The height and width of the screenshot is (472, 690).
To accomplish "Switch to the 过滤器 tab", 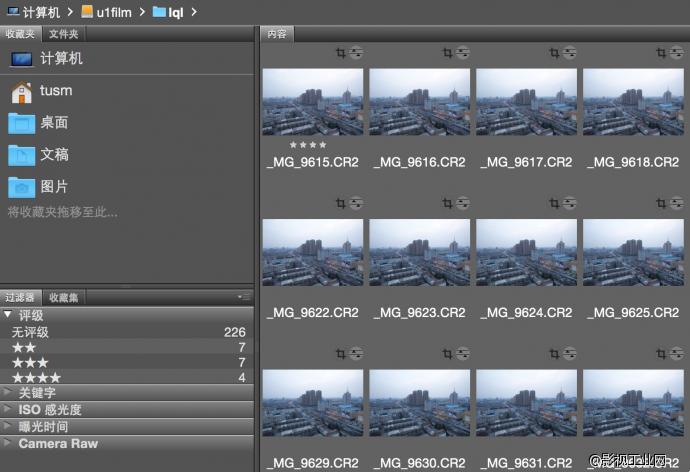I will (x=20, y=298).
